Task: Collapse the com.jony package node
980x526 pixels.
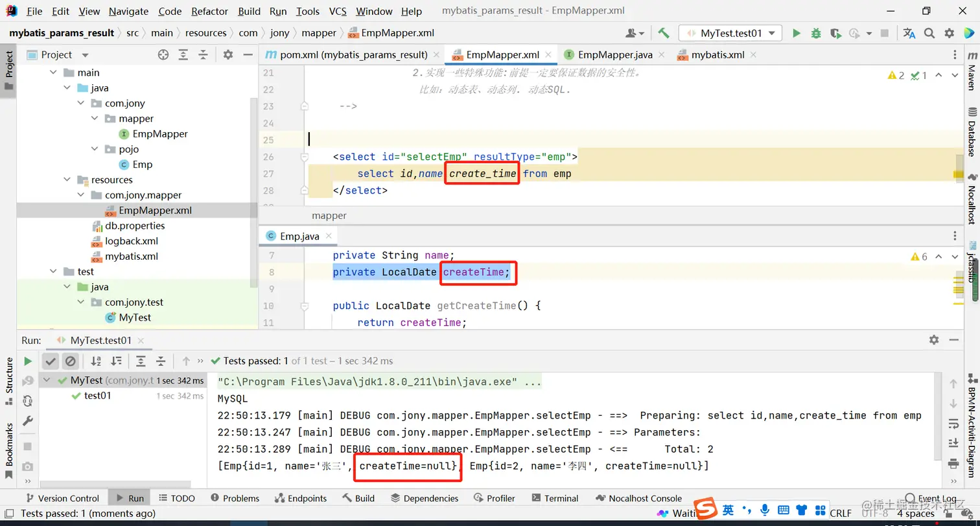Action: click(x=81, y=103)
